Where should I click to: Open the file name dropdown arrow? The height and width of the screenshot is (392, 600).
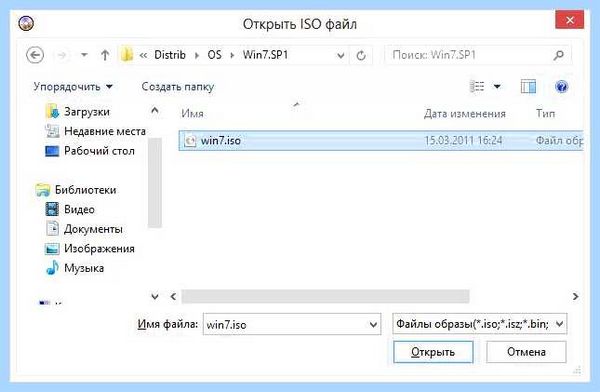[x=373, y=325]
